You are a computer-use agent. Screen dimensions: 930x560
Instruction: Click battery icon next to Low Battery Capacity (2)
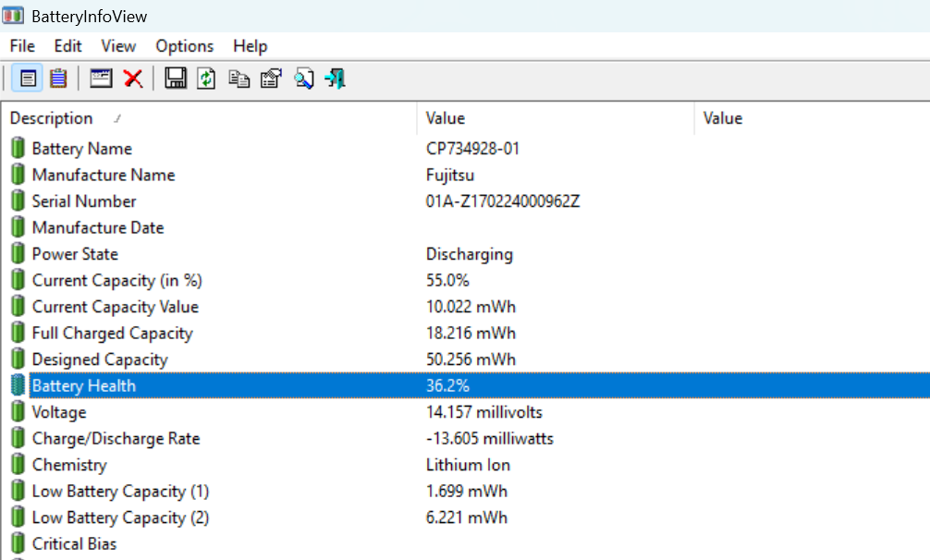coord(18,517)
